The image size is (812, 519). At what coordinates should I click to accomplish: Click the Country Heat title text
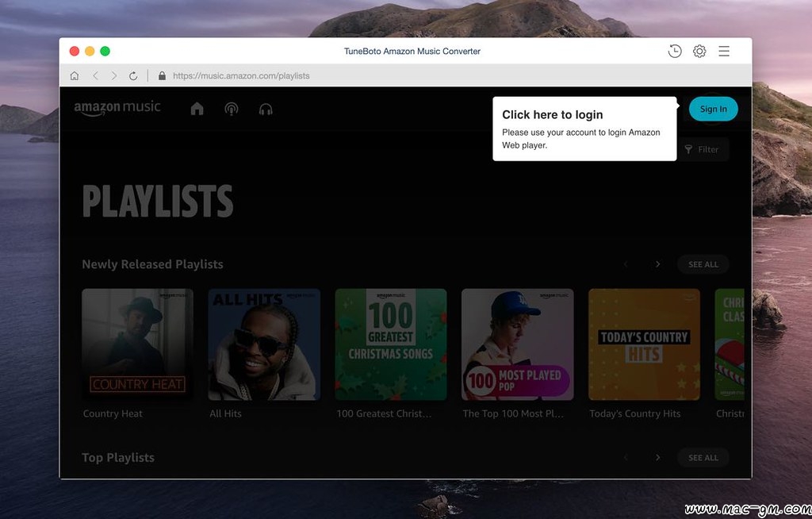113,413
